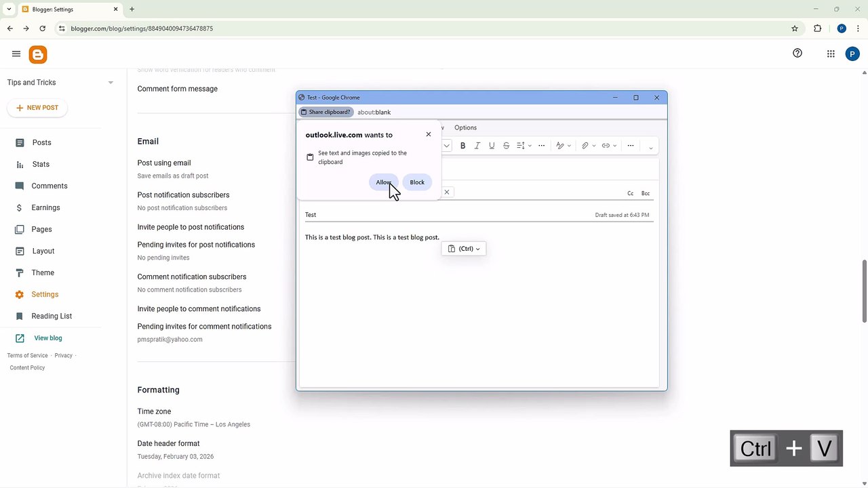Open a new browser tab
Image resolution: width=868 pixels, height=488 pixels.
pyautogui.click(x=132, y=9)
